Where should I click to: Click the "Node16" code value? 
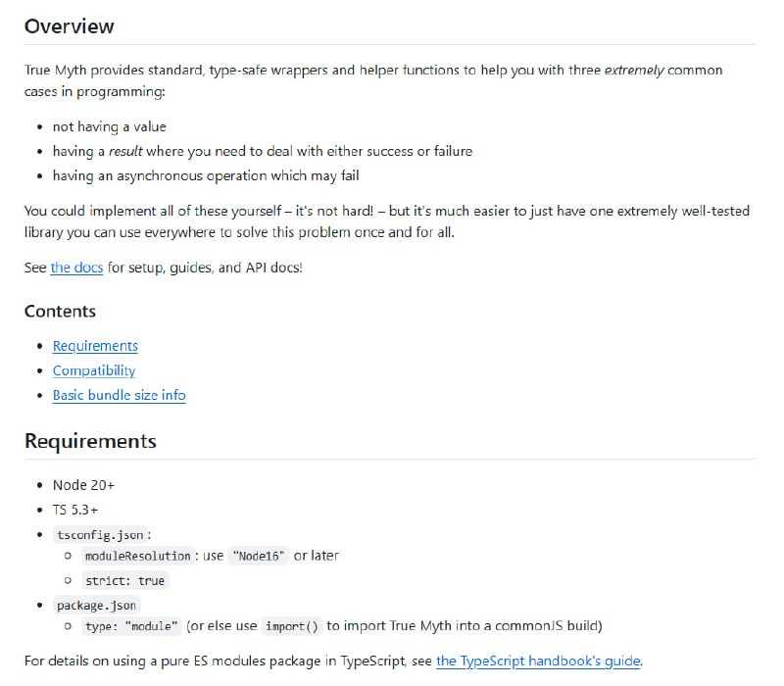[x=259, y=556]
